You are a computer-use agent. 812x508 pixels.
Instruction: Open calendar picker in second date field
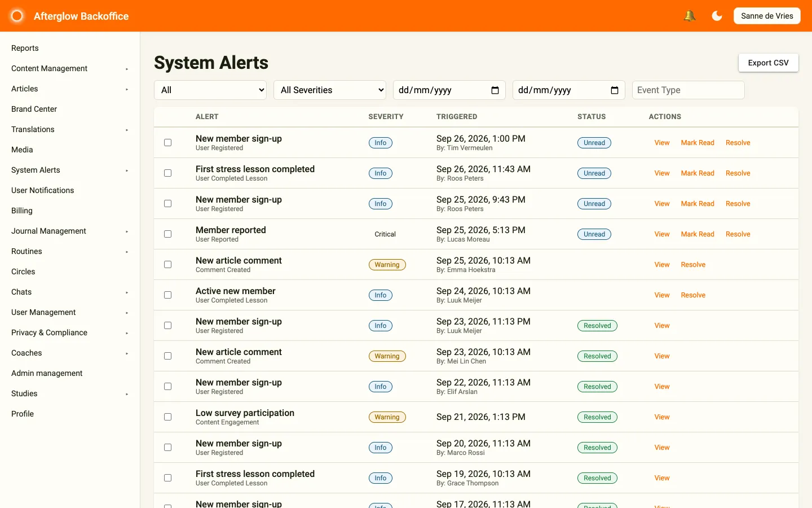point(615,90)
